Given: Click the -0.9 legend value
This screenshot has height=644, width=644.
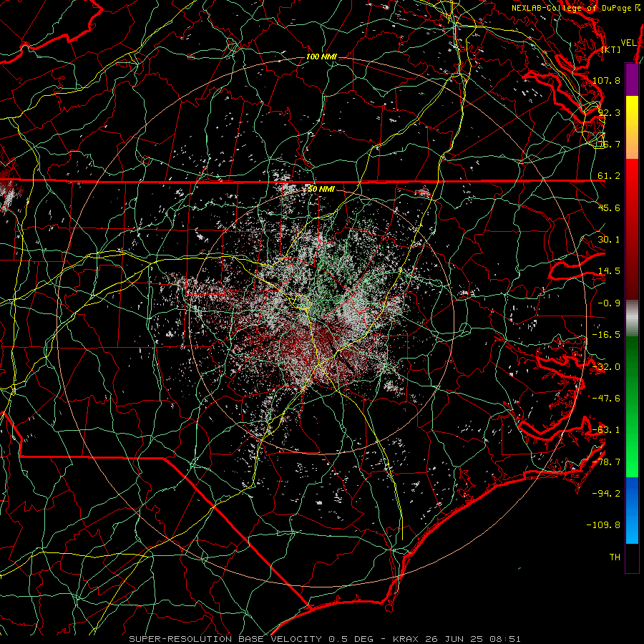Looking at the screenshot, I should click(x=609, y=303).
